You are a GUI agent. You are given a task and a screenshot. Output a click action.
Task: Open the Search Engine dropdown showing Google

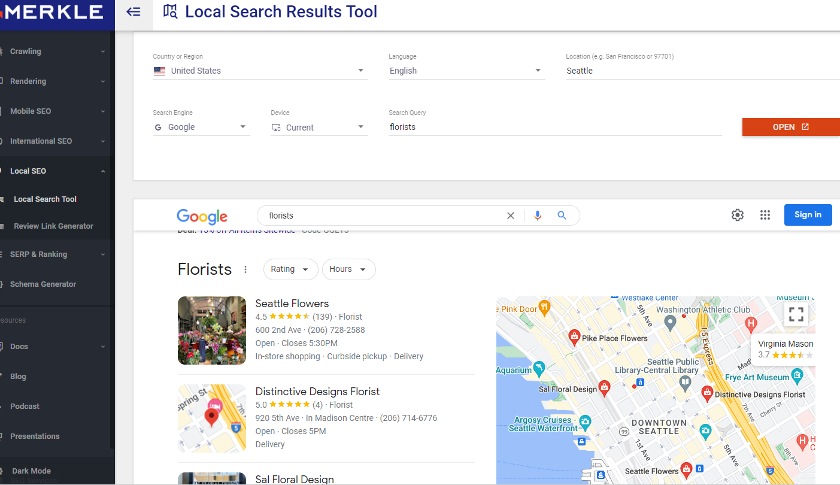201,127
